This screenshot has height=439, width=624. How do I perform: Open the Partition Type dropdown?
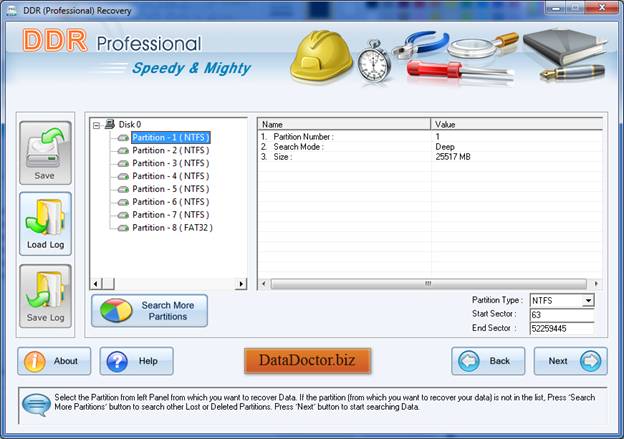pos(588,300)
